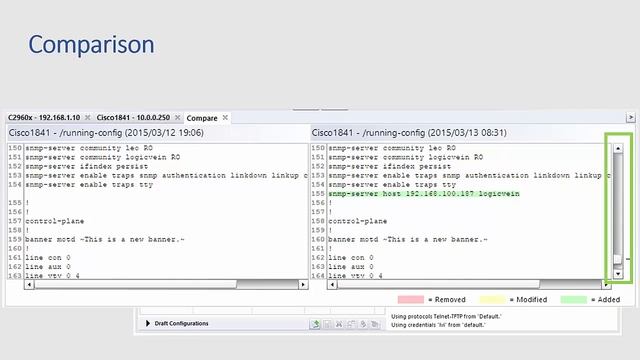Click the 'Using credentials' status message
Screen dimensions: 640x360
pyautogui.click(x=438, y=325)
